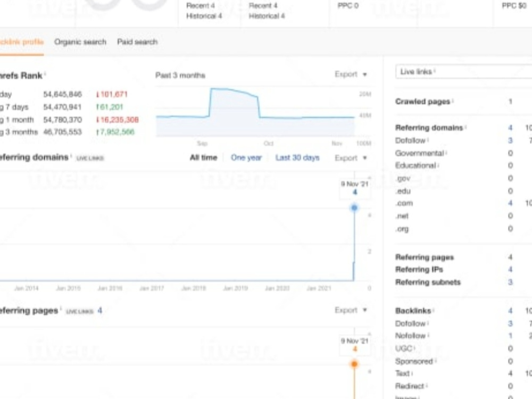
Task: Click the PPC $0 text at top
Action: coord(514,6)
